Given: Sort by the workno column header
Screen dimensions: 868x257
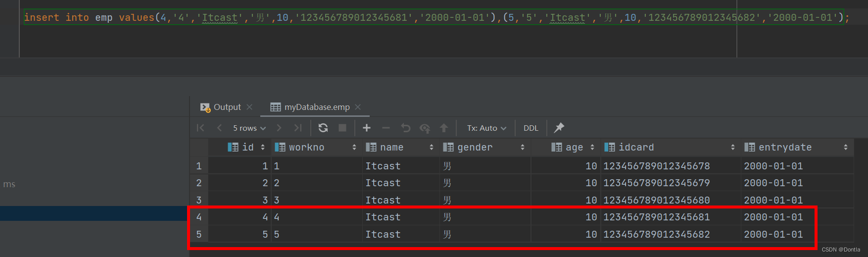Looking at the screenshot, I should point(316,147).
